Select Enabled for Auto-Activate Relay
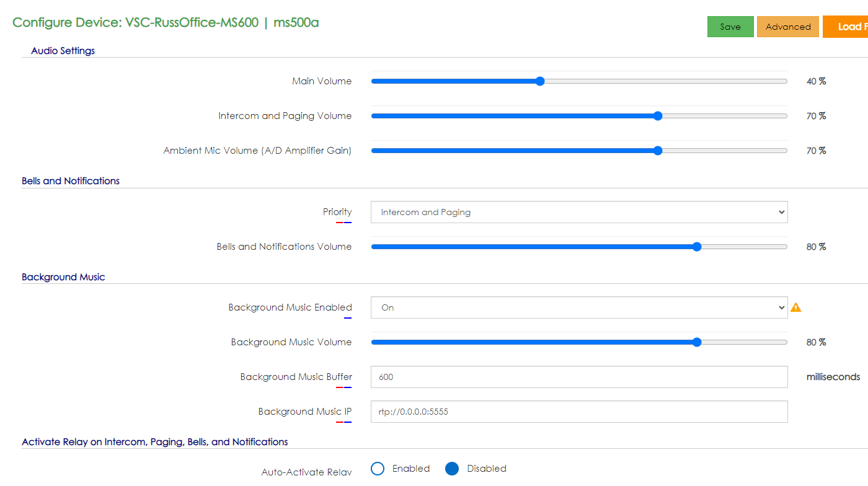The height and width of the screenshot is (486, 868). 378,469
